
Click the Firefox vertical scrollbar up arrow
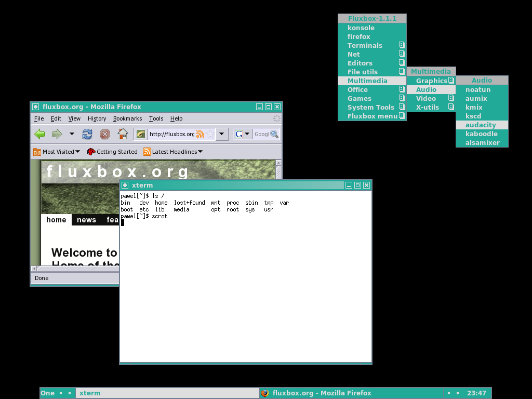click(278, 163)
